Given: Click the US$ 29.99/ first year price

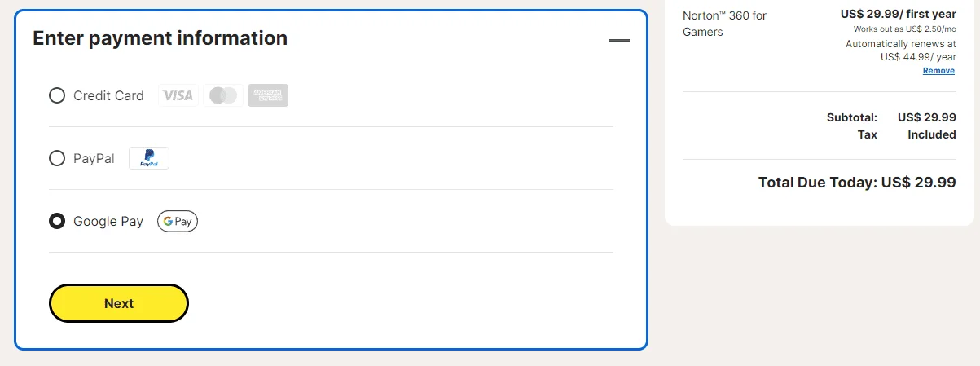Looking at the screenshot, I should pyautogui.click(x=899, y=15).
